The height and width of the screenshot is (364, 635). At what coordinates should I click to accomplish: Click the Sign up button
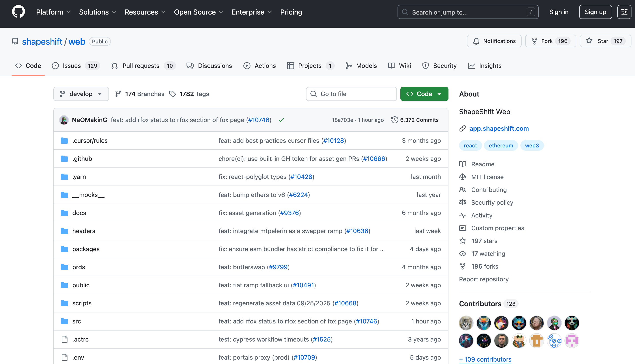click(595, 12)
